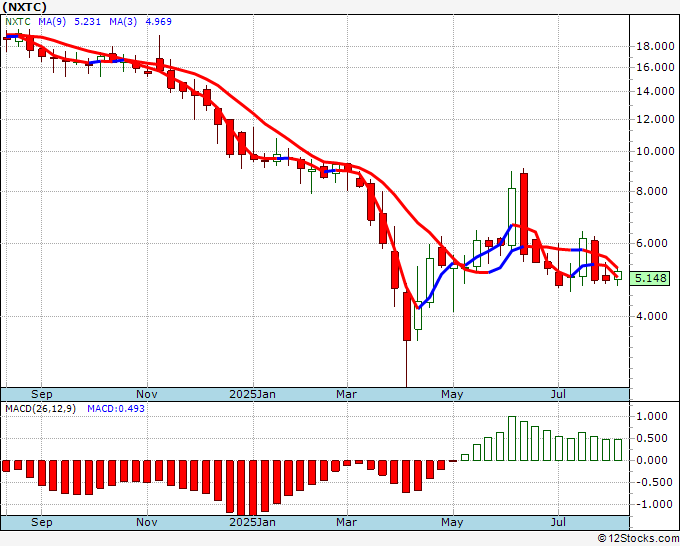Click the 10.000 price axis label
This screenshot has width=680, height=546.
click(x=654, y=151)
